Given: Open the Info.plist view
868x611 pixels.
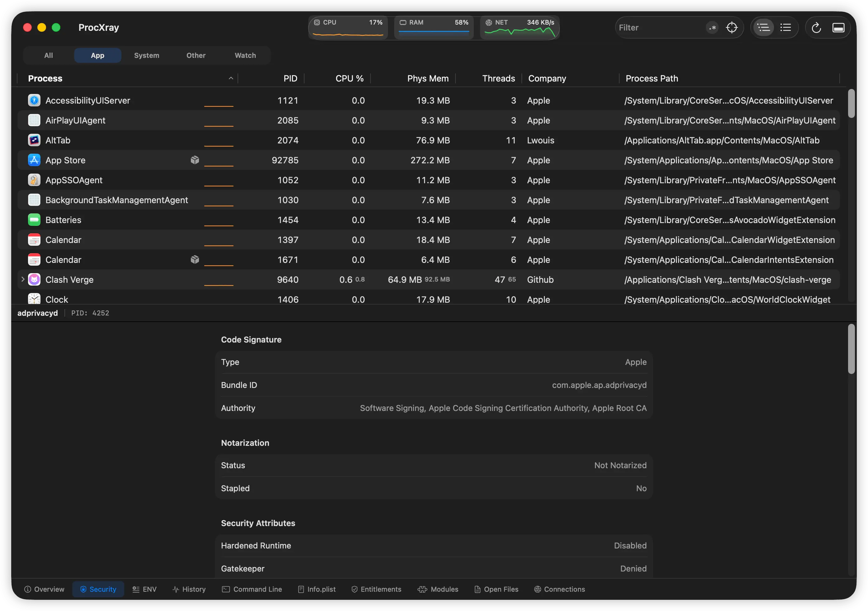Looking at the screenshot, I should (317, 589).
